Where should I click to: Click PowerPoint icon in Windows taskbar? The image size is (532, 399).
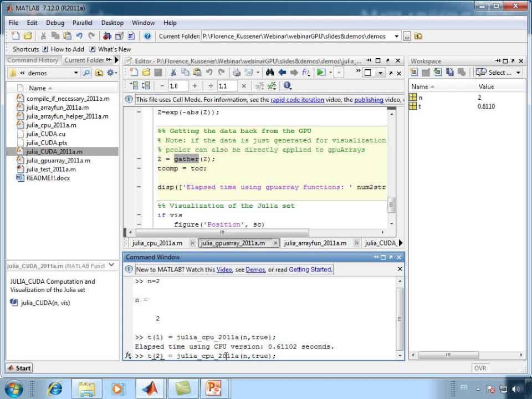214,389
